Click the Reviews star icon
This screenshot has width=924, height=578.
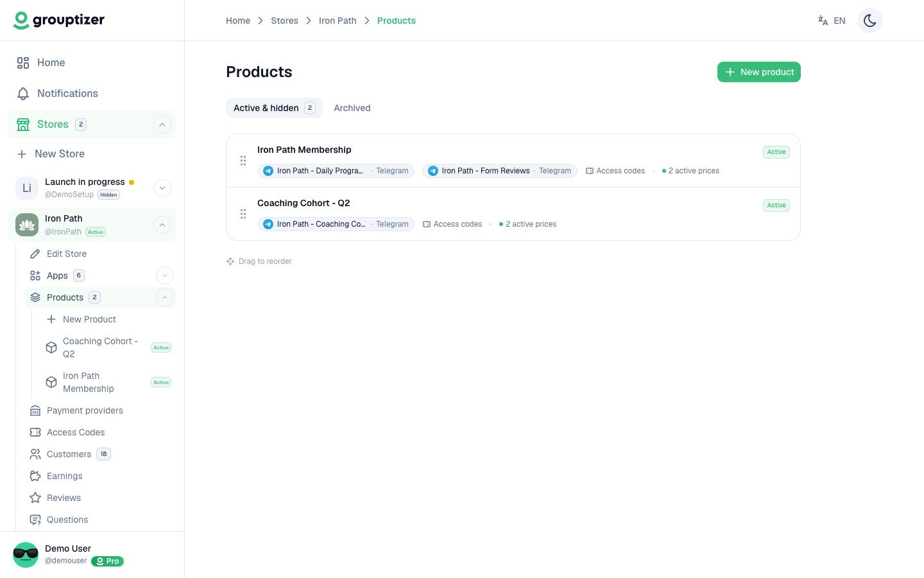[35, 498]
